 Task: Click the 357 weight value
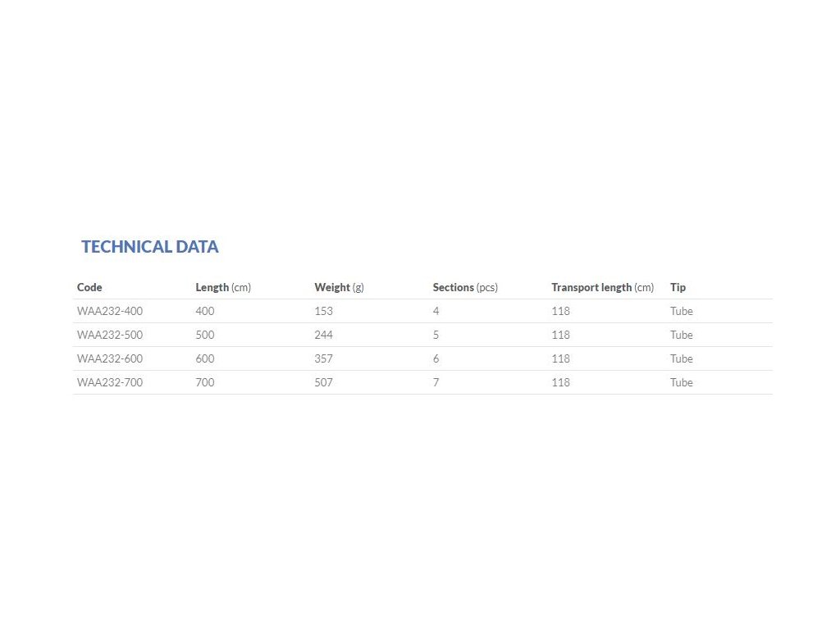tap(324, 358)
